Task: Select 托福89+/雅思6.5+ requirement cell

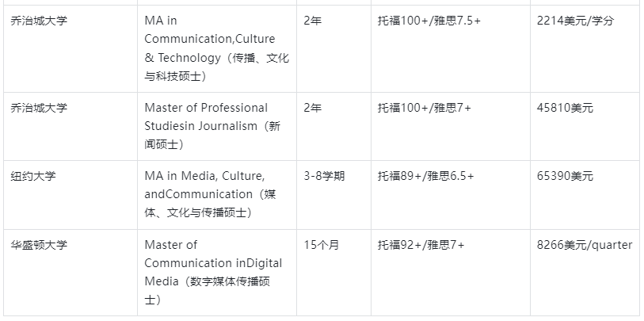Action: tap(426, 176)
